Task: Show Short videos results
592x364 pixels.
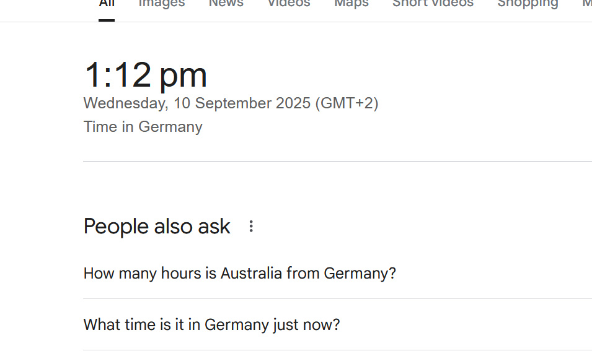Action: [x=433, y=4]
